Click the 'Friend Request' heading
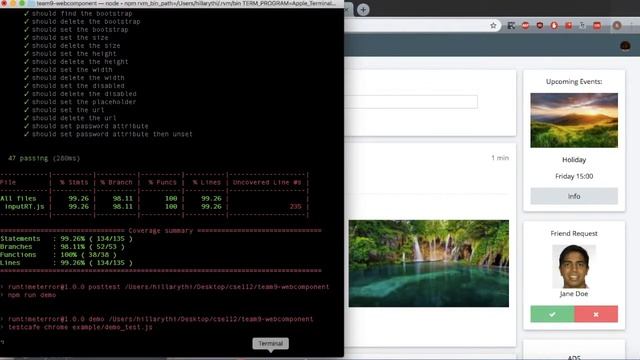640x360 pixels. pos(574,233)
